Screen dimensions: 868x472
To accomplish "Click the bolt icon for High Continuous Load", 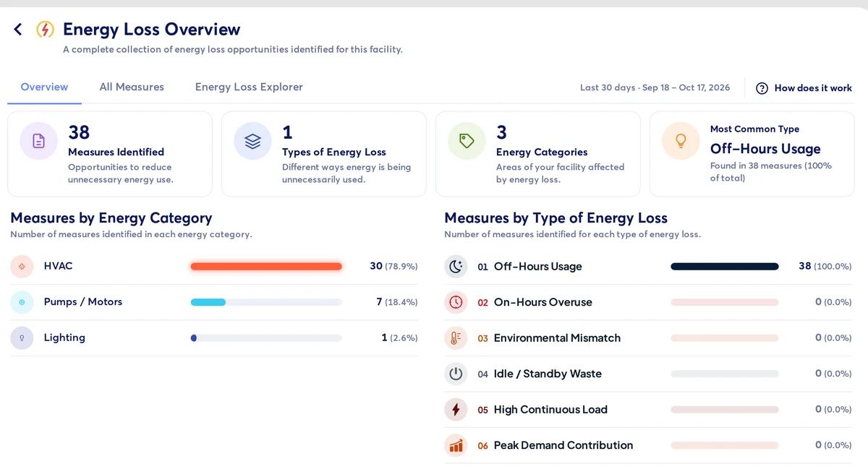I will [x=456, y=409].
